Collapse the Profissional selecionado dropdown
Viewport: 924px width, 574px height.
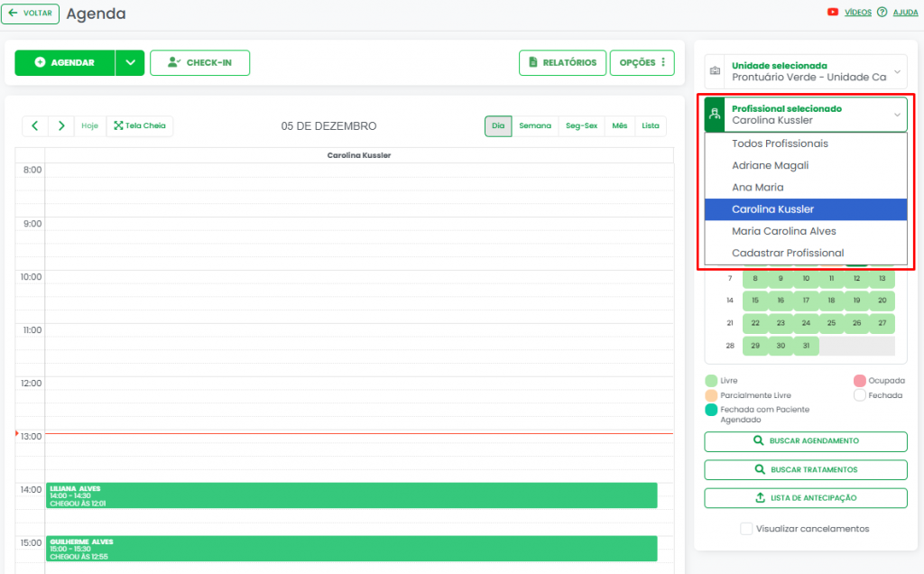[x=897, y=115]
